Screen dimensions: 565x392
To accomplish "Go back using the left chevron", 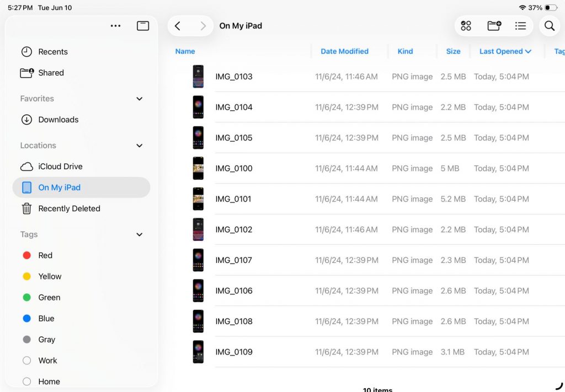I will pos(178,26).
